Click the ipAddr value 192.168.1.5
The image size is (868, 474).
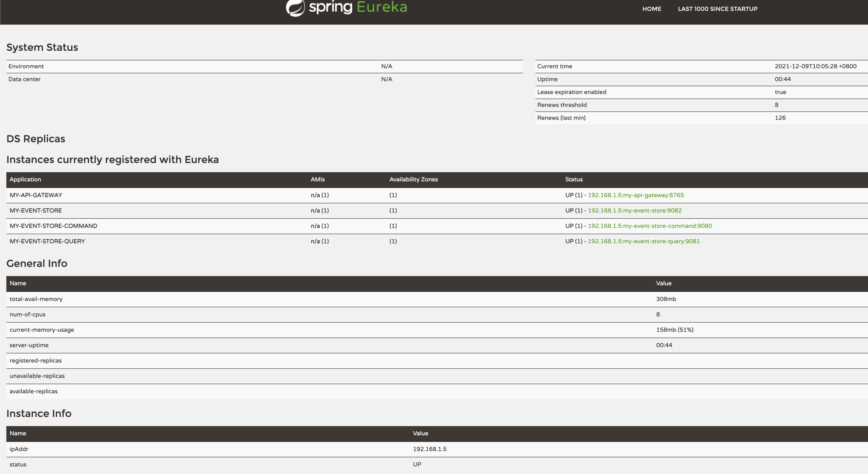(429, 449)
